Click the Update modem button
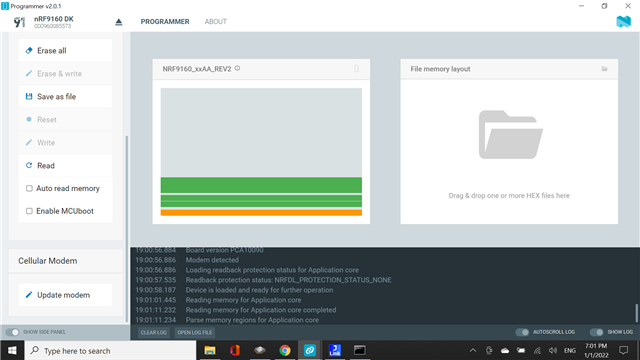Viewport: 640px width, 360px height. tap(65, 295)
